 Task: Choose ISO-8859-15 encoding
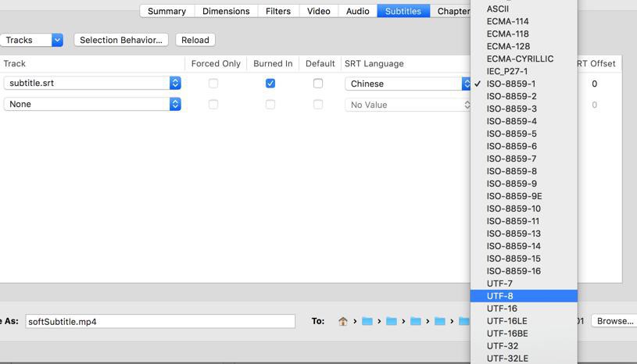tap(524, 259)
